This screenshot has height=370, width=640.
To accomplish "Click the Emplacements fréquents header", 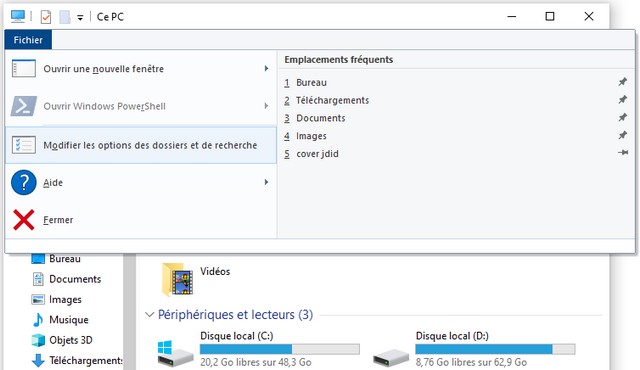I will 339,60.
